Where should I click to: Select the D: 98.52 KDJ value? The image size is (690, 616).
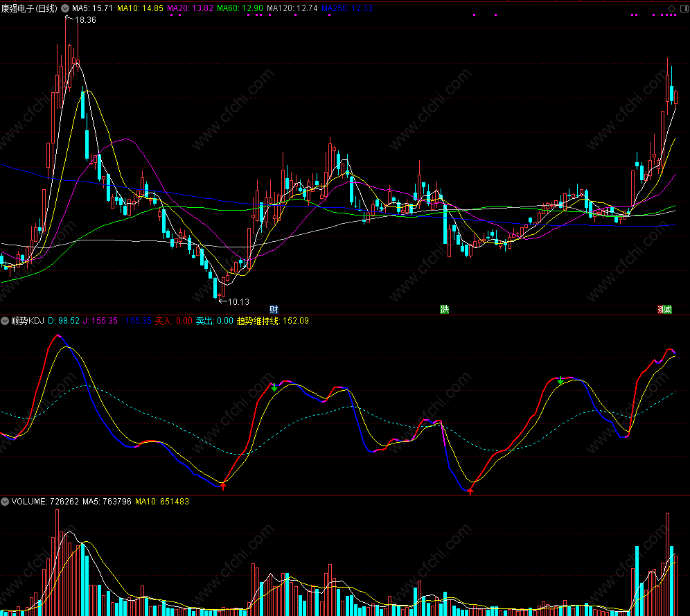pyautogui.click(x=64, y=321)
